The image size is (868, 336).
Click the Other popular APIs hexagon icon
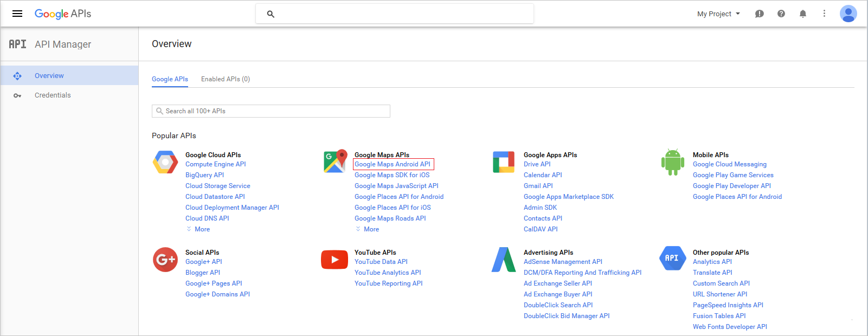click(672, 258)
